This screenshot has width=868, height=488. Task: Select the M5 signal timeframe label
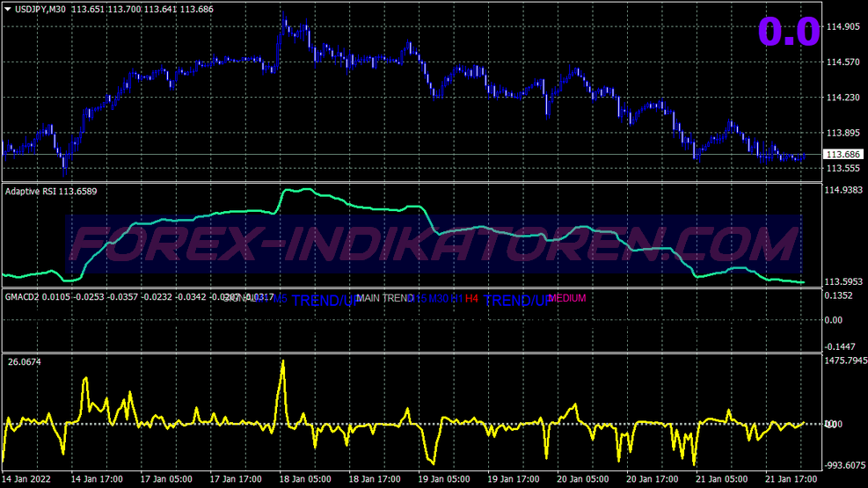(281, 299)
